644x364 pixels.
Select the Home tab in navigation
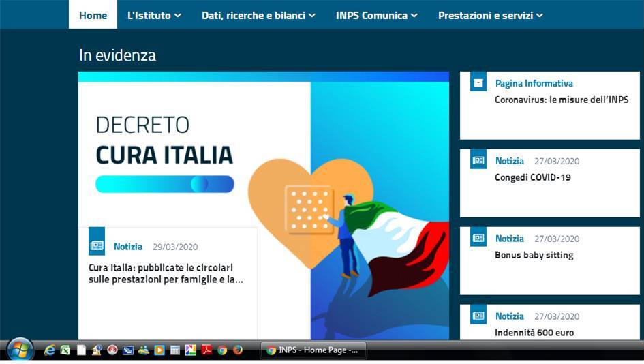[93, 15]
